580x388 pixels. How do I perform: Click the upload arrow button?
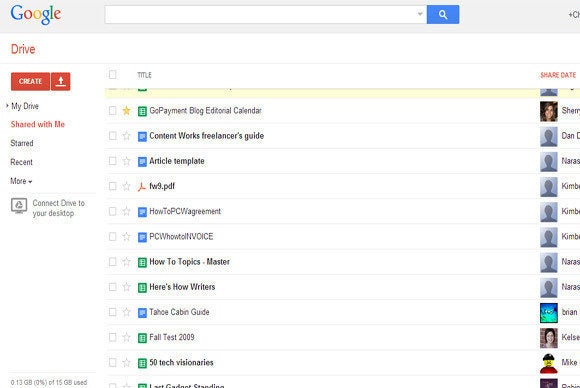point(61,81)
